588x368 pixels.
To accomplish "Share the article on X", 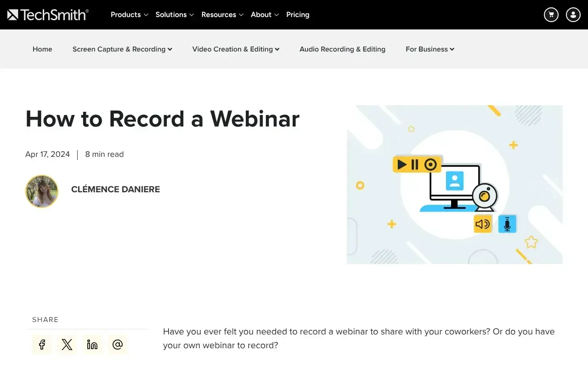I will pyautogui.click(x=67, y=345).
